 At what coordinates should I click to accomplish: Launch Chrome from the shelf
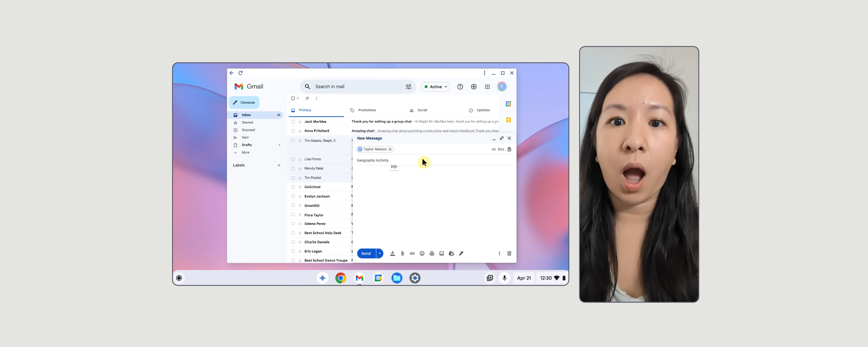point(341,278)
